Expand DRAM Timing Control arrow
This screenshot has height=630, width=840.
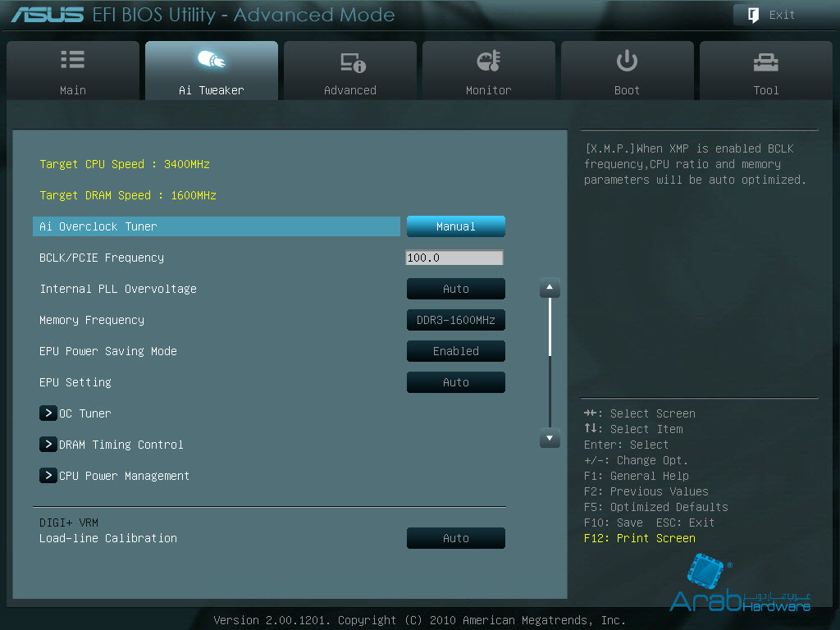pos(48,444)
